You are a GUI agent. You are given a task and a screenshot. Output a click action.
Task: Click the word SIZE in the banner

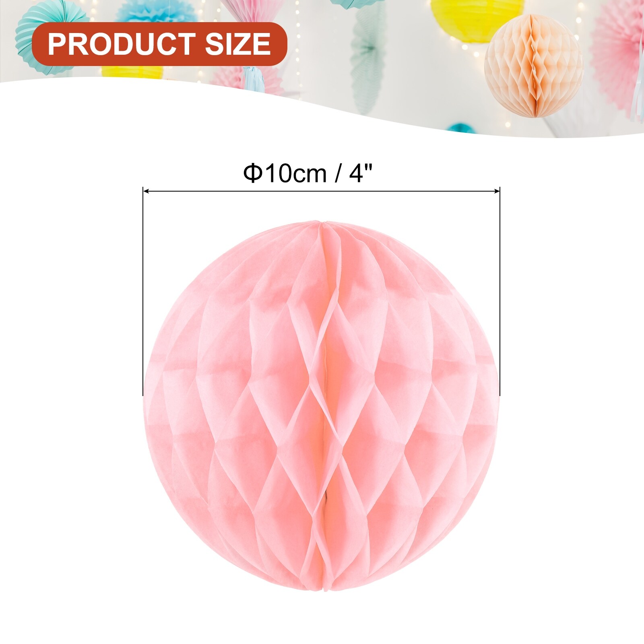pyautogui.click(x=238, y=44)
